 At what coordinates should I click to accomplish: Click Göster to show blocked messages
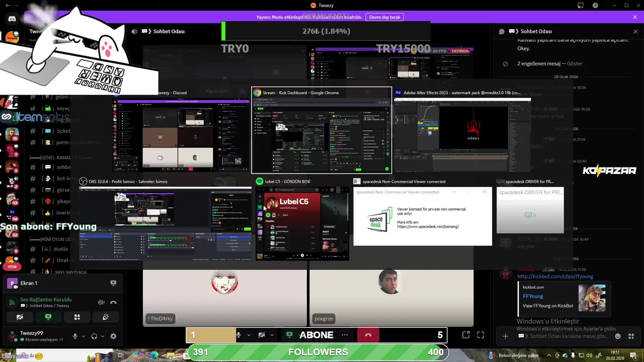575,64
